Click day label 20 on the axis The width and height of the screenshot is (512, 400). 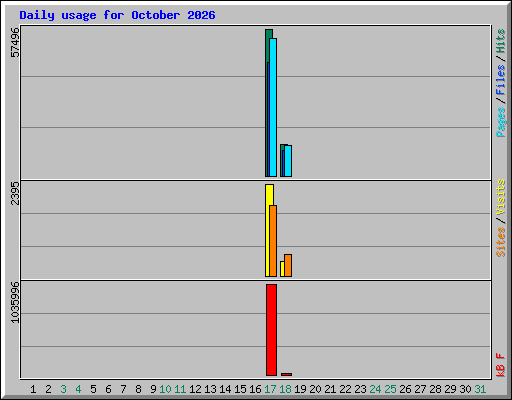315,389
